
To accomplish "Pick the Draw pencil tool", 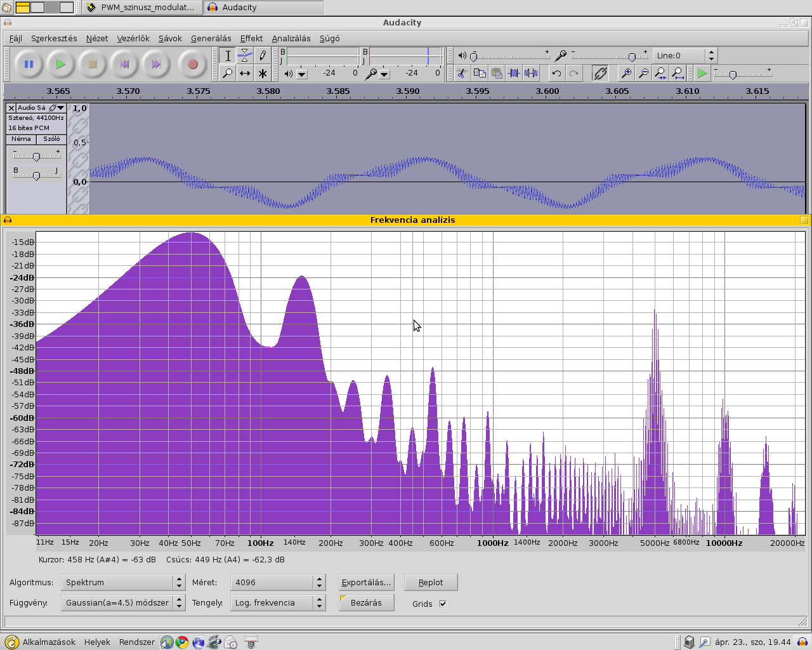I will coord(262,56).
